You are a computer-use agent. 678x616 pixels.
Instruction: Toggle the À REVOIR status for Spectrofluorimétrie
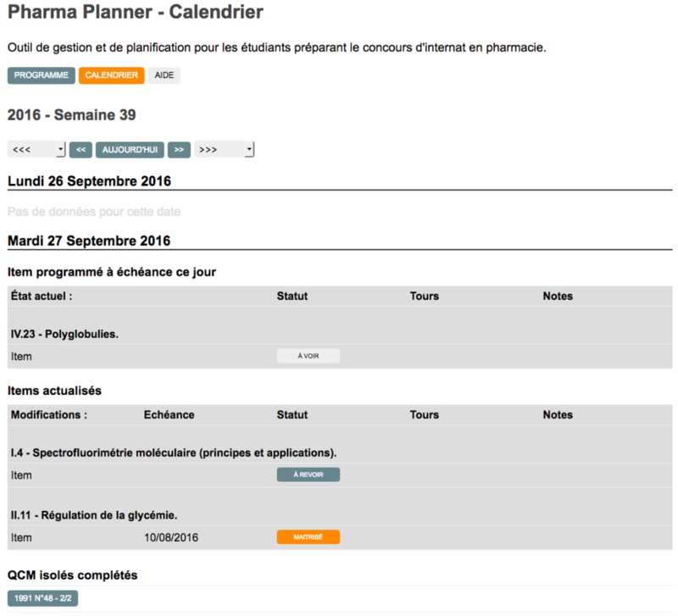(x=308, y=474)
